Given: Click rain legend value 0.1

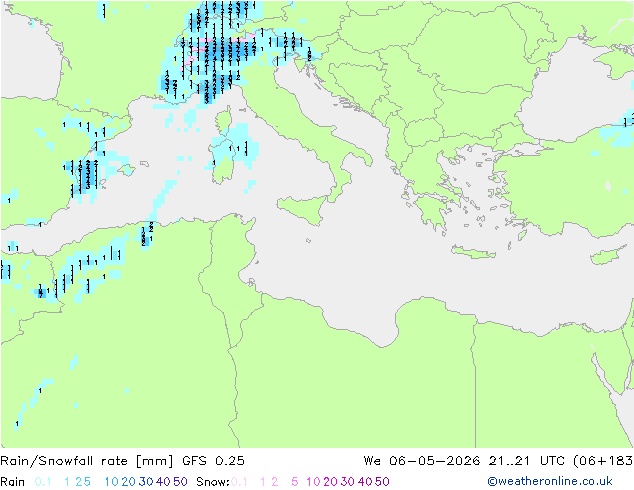Looking at the screenshot, I should tap(43, 482).
